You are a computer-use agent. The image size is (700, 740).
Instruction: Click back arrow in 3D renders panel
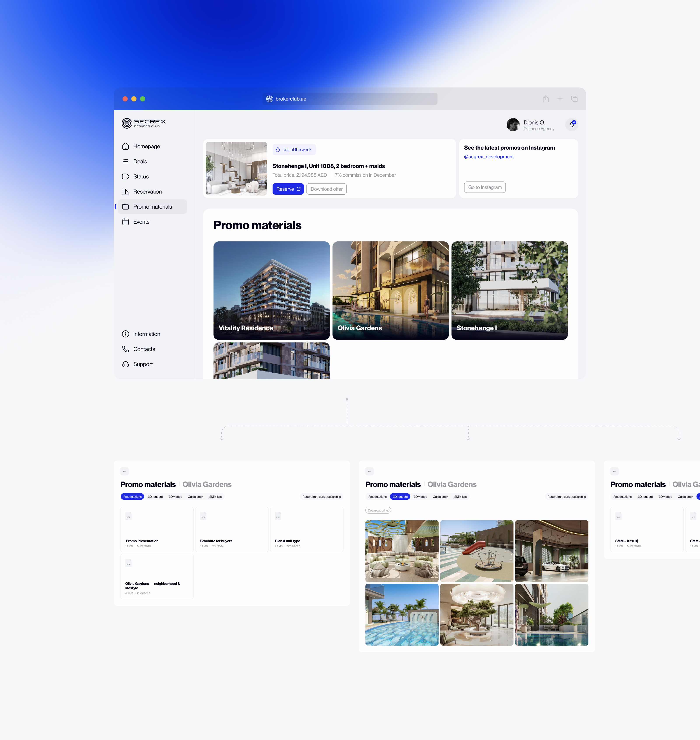click(369, 471)
